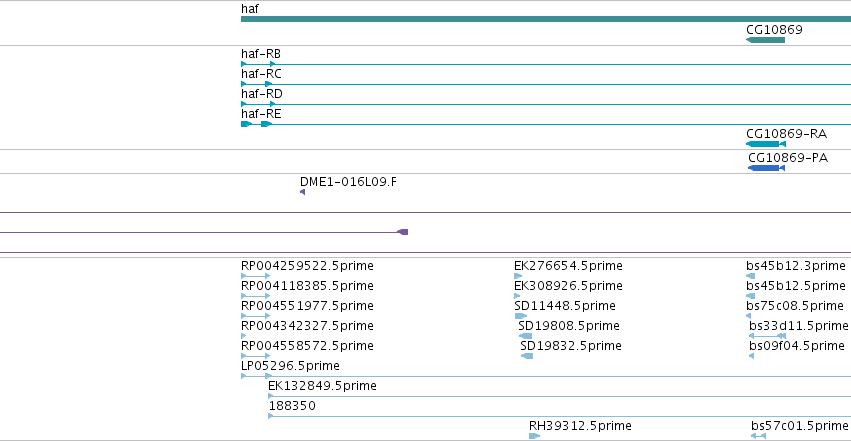Click the 188350 feature label
This screenshot has width=851, height=441.
(x=292, y=406)
